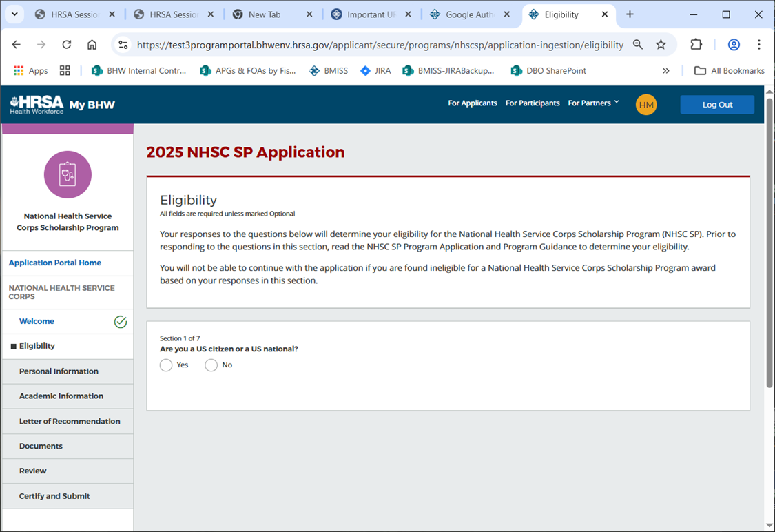This screenshot has height=532, width=775.
Task: Switch to the Google Authenticator tab
Action: coord(470,14)
